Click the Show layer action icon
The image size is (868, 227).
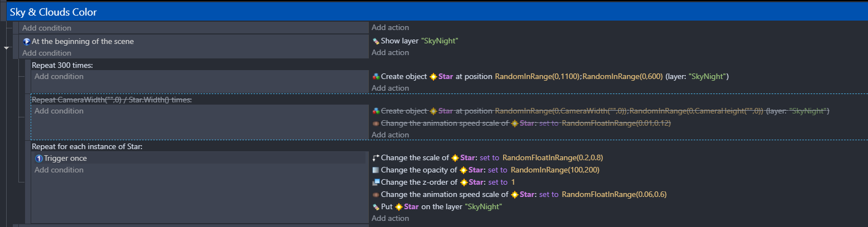point(376,41)
